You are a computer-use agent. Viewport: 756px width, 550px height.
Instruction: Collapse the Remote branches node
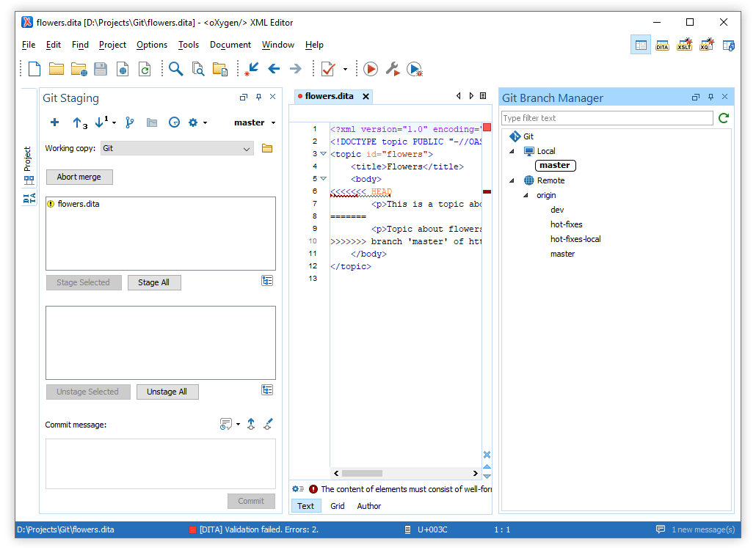pyautogui.click(x=512, y=180)
